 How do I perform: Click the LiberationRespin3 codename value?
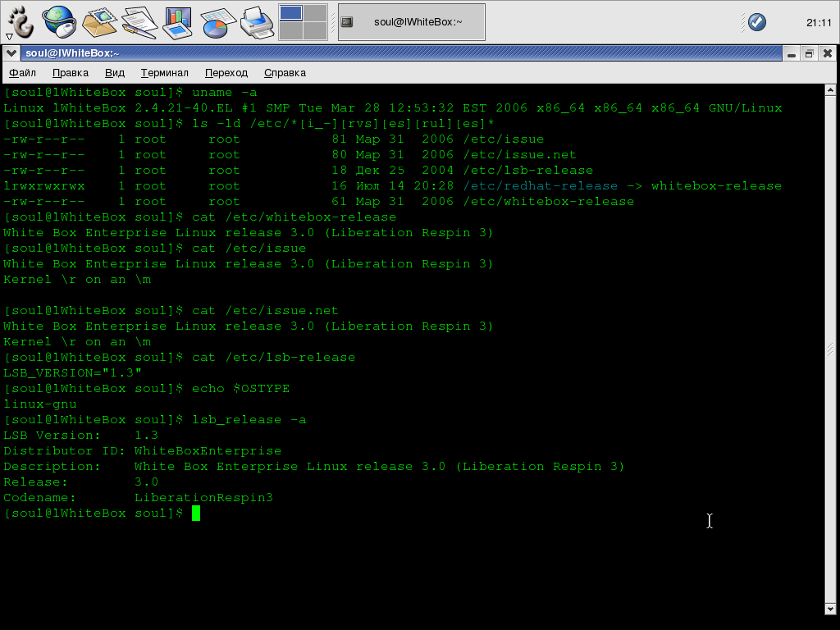tap(203, 498)
